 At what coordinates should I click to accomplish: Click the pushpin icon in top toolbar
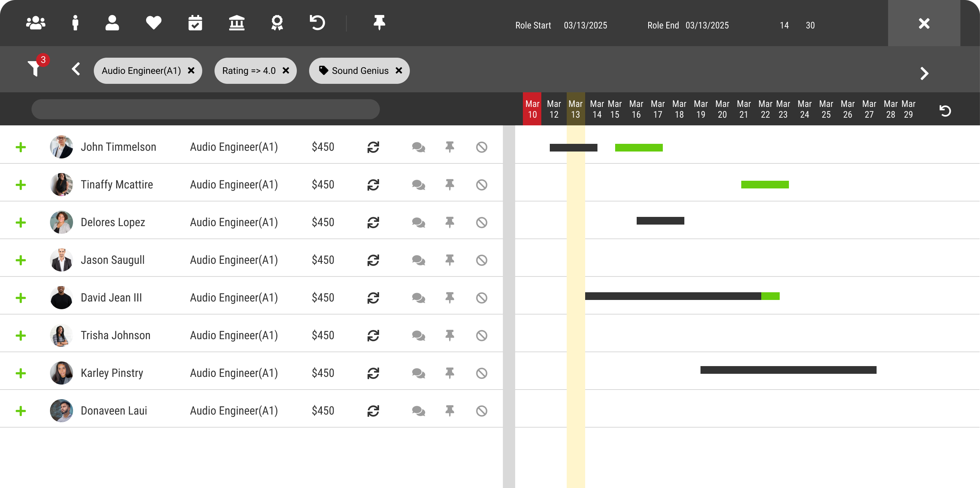[379, 23]
